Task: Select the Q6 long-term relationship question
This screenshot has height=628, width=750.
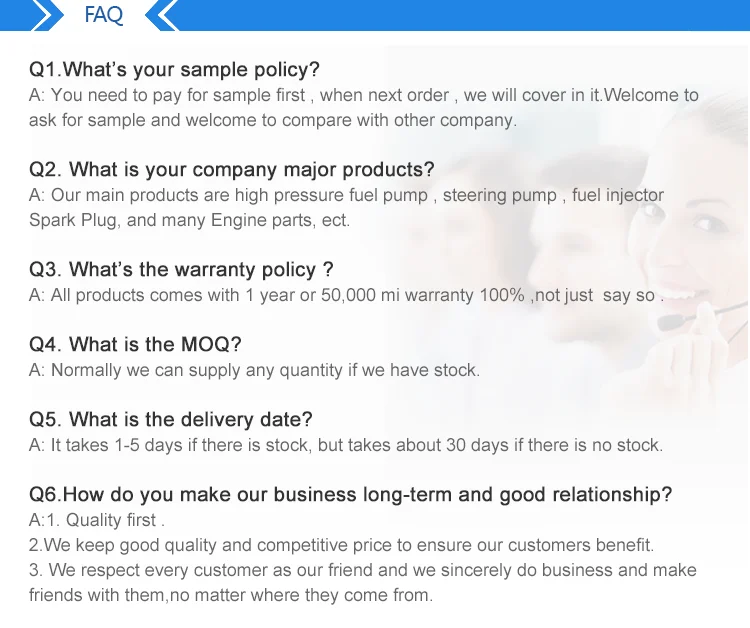Action: point(351,494)
